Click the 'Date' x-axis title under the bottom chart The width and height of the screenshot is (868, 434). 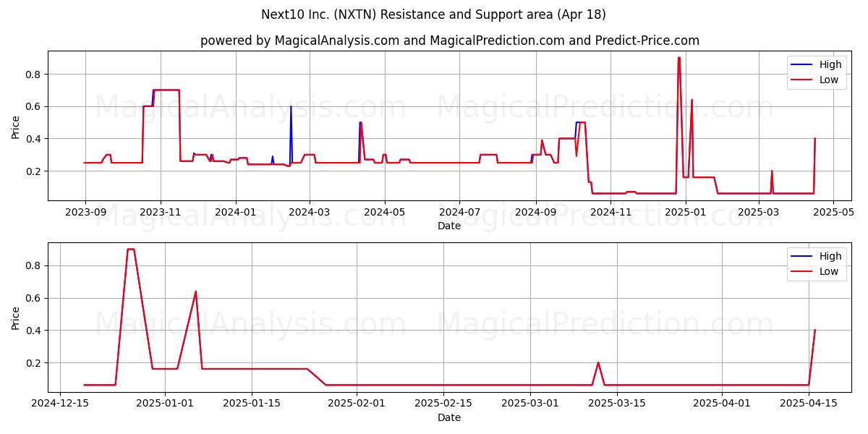click(449, 417)
